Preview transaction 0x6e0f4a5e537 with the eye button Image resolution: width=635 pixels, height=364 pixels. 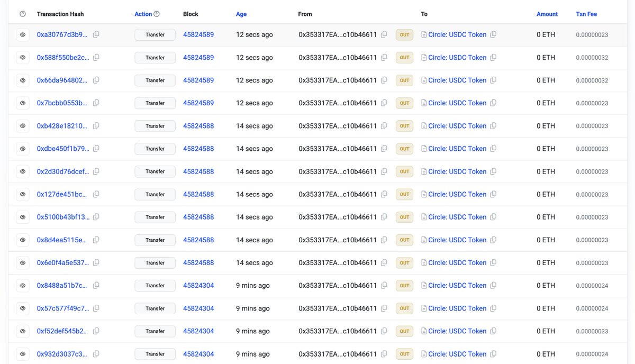[23, 262]
